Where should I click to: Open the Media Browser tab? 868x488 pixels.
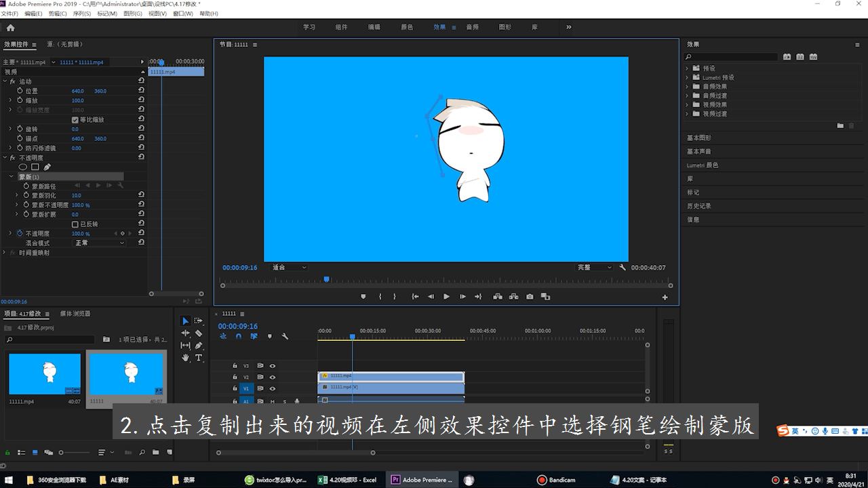(x=75, y=314)
